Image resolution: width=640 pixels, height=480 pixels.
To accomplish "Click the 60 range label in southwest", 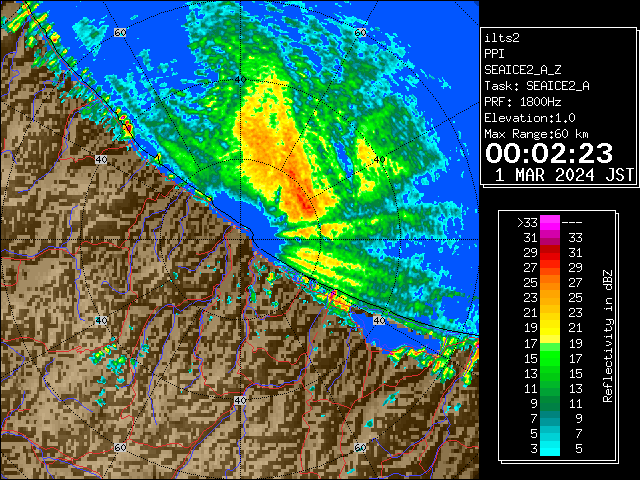I will click(x=120, y=447).
